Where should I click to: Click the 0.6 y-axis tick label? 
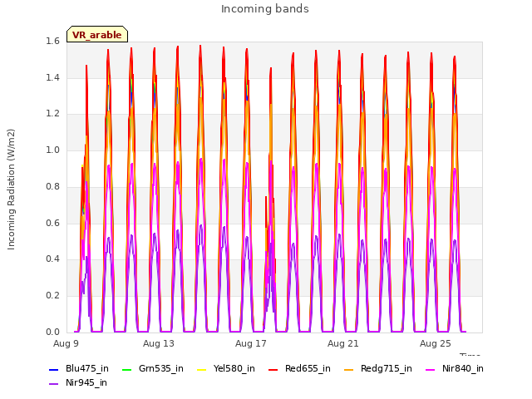pos(52,224)
